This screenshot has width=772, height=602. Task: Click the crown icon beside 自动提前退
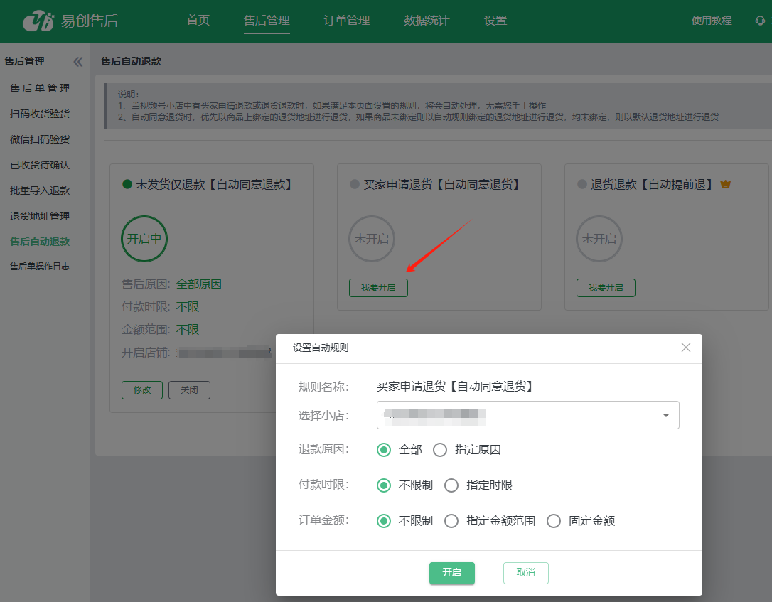[726, 185]
